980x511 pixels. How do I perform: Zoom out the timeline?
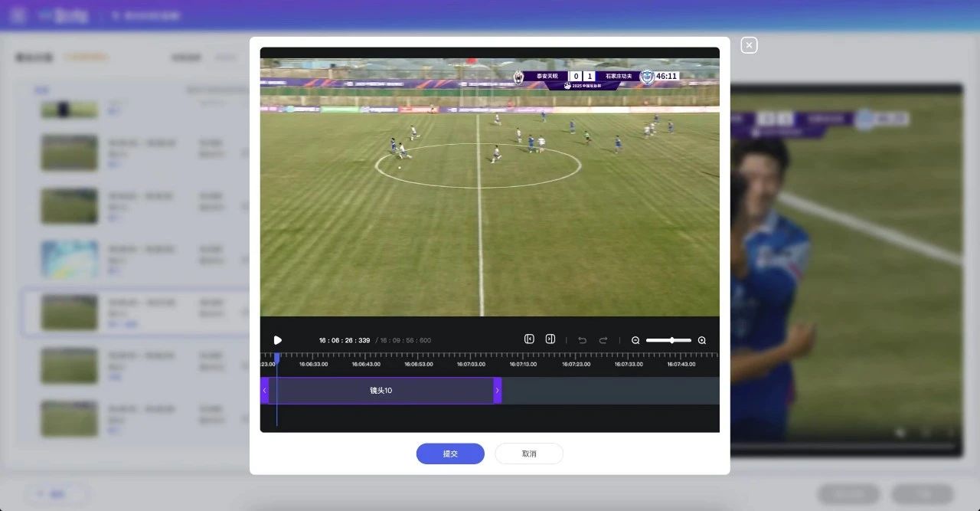click(x=635, y=340)
